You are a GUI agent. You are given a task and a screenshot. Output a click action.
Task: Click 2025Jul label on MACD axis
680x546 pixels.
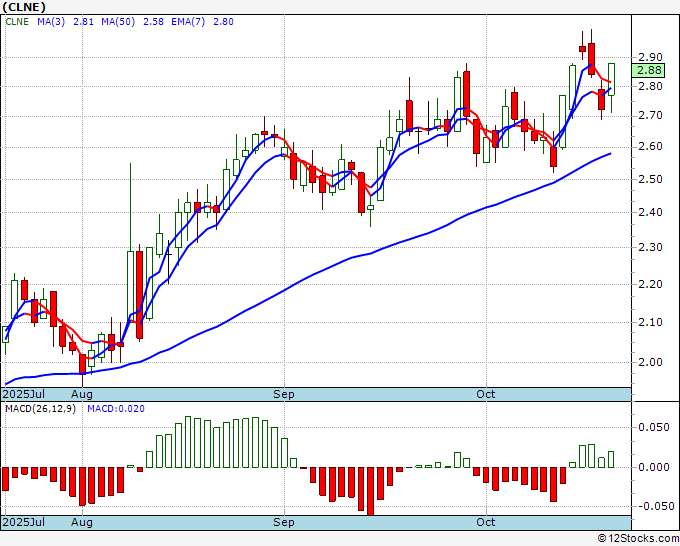(x=24, y=522)
